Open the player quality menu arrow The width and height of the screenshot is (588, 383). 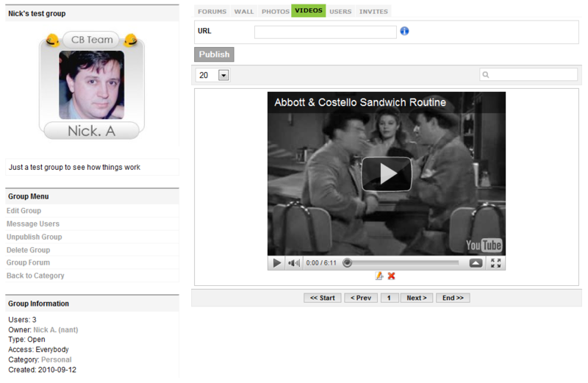click(x=476, y=263)
